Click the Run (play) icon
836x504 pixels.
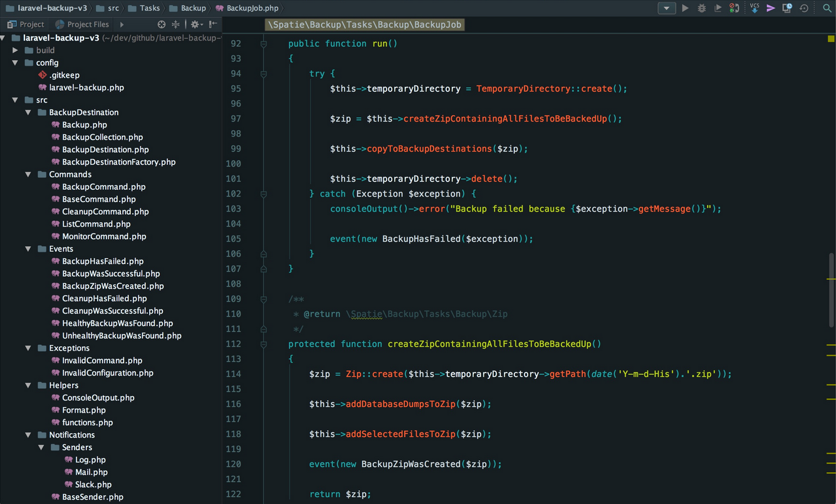pos(685,8)
